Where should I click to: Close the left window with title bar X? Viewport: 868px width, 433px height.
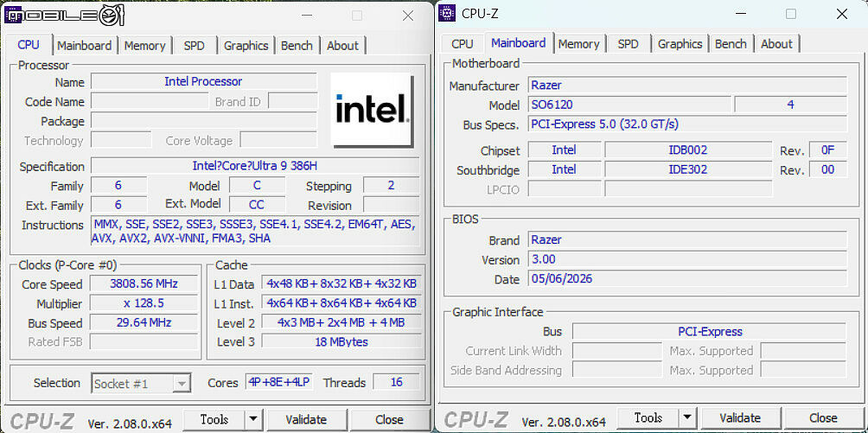pyautogui.click(x=408, y=16)
